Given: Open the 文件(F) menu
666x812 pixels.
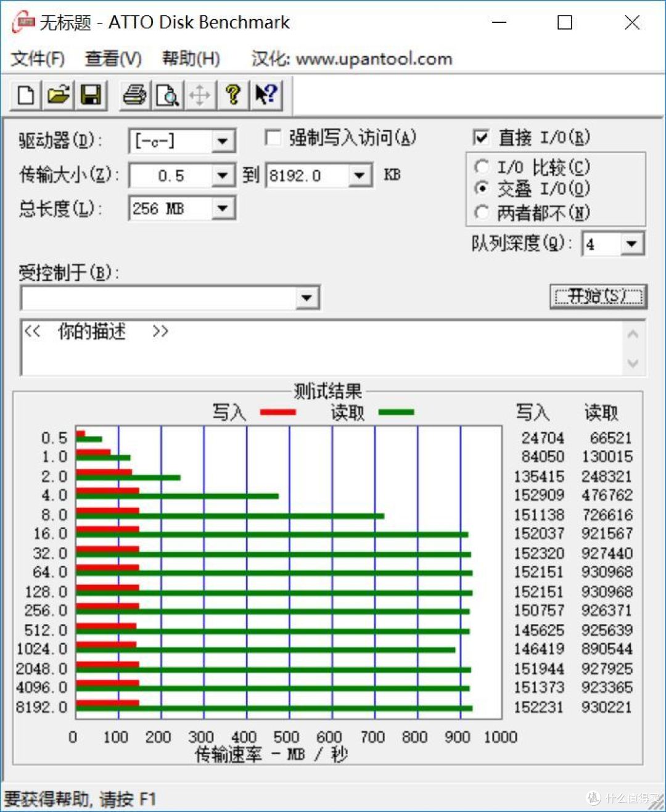Looking at the screenshot, I should 38,59.
